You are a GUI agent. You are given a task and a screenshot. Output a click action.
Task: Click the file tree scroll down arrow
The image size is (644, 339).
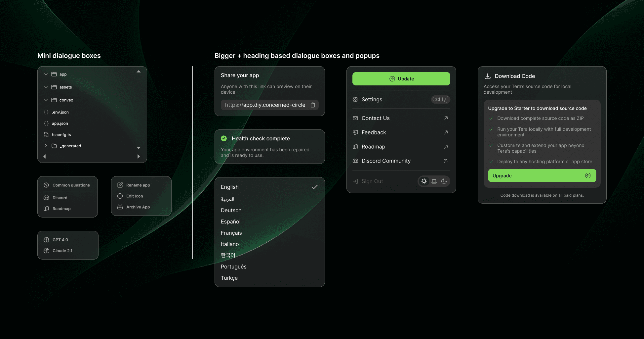[139, 148]
